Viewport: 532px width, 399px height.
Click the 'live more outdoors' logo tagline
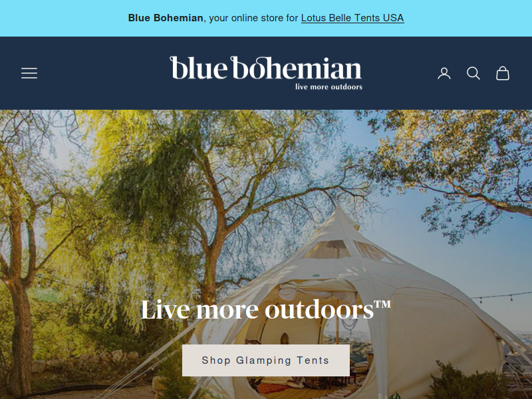329,87
